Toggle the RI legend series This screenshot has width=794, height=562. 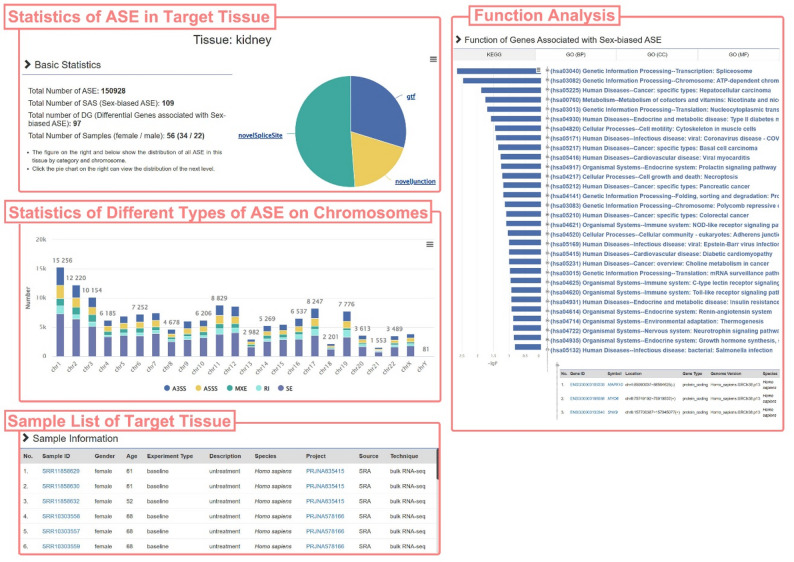pos(263,388)
